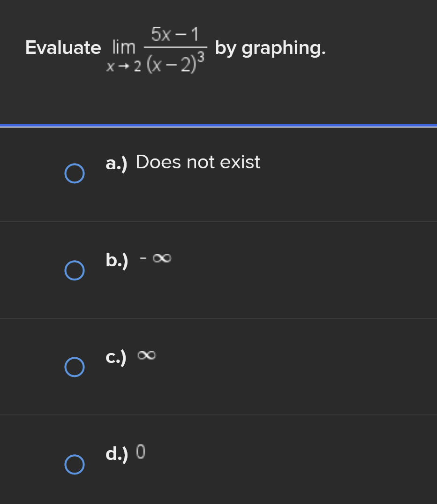Click the 'd.)' option label
The height and width of the screenshot is (504, 437).
(x=117, y=454)
